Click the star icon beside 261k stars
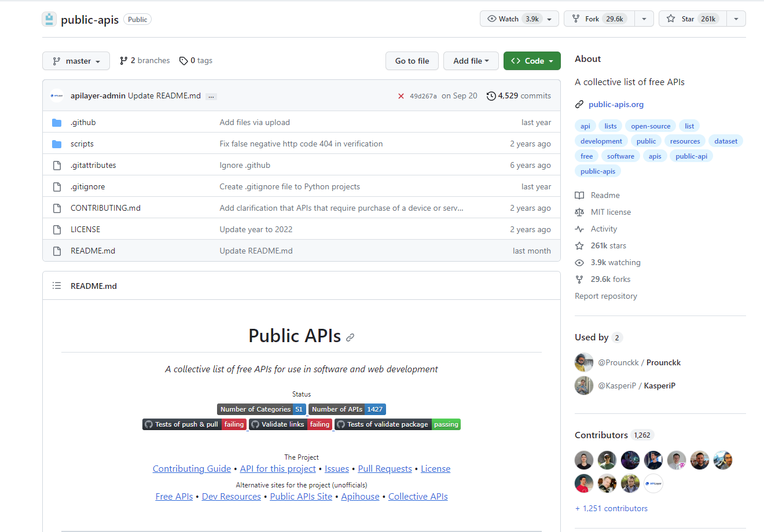Screen dimensions: 764x532 pyautogui.click(x=579, y=245)
